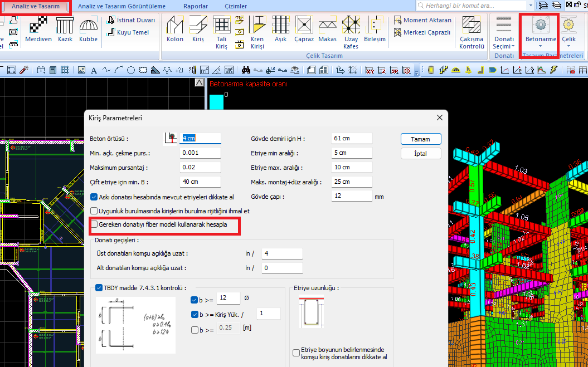The width and height of the screenshot is (588, 367).
Task: Expand the Betonarme parameters dropdown
Action: [541, 46]
